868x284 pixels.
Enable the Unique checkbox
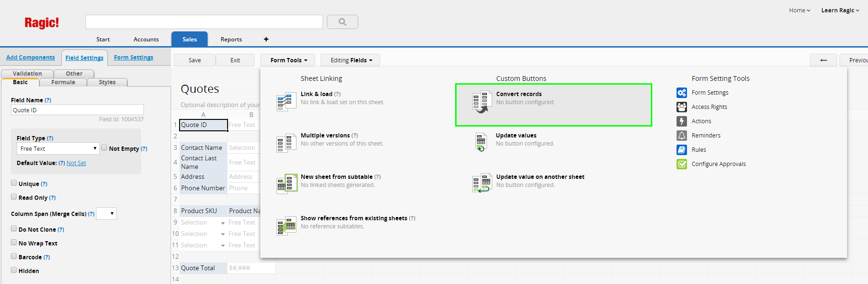click(x=14, y=183)
